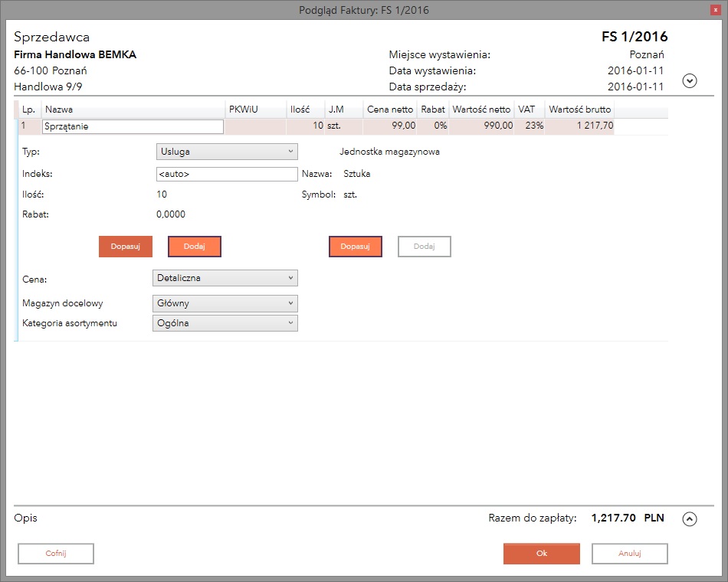
Task: Open the Magazyn docelowy dropdown
Action: click(x=225, y=303)
